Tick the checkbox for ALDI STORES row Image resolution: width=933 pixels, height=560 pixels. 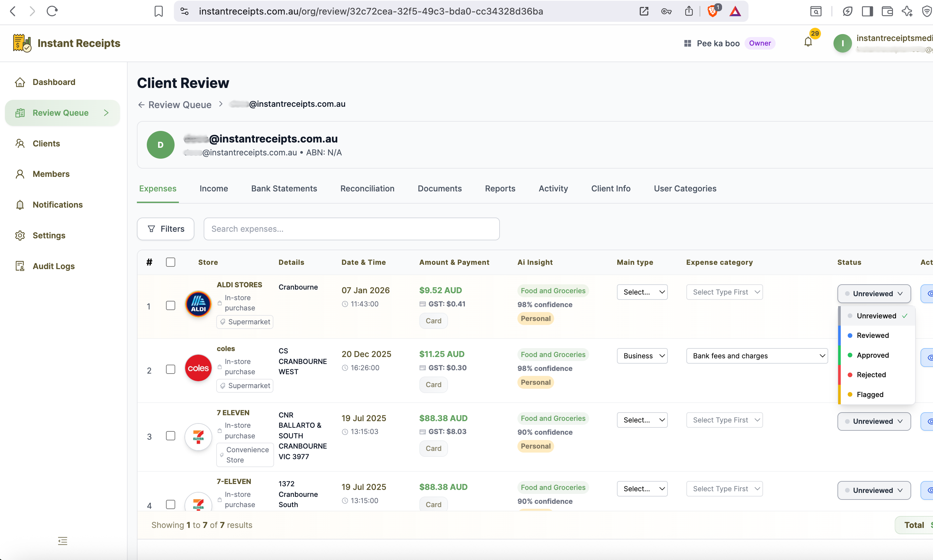(171, 305)
